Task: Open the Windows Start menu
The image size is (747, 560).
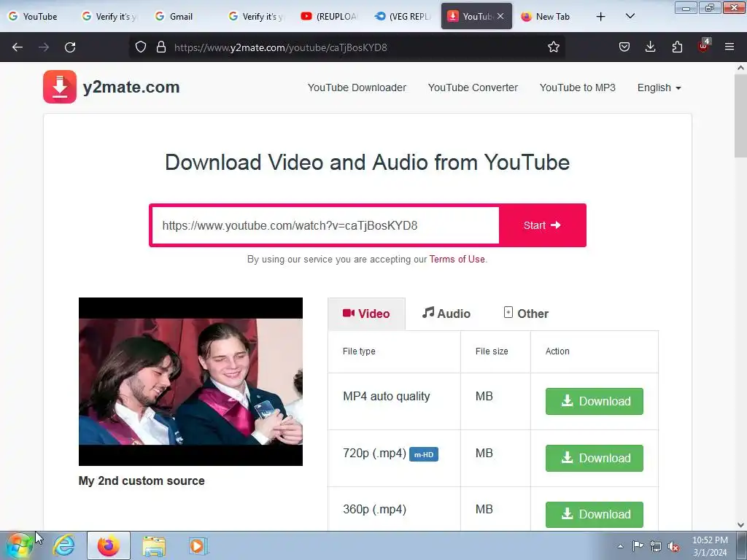Action: coord(20,545)
